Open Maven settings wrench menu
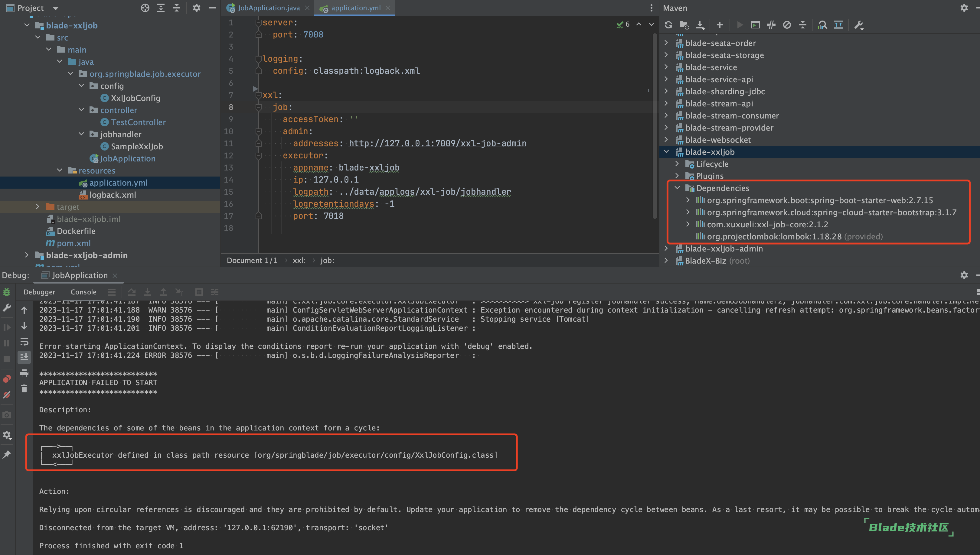Image resolution: width=980 pixels, height=555 pixels. click(858, 25)
